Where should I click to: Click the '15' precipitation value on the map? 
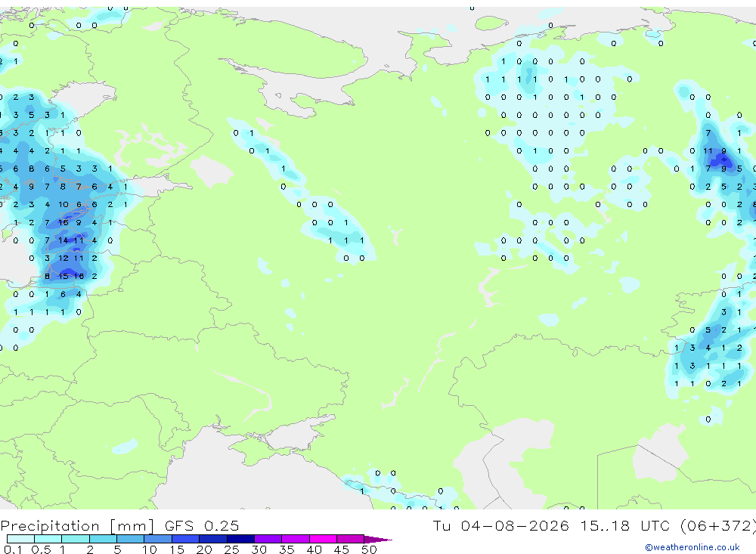pyautogui.click(x=64, y=277)
